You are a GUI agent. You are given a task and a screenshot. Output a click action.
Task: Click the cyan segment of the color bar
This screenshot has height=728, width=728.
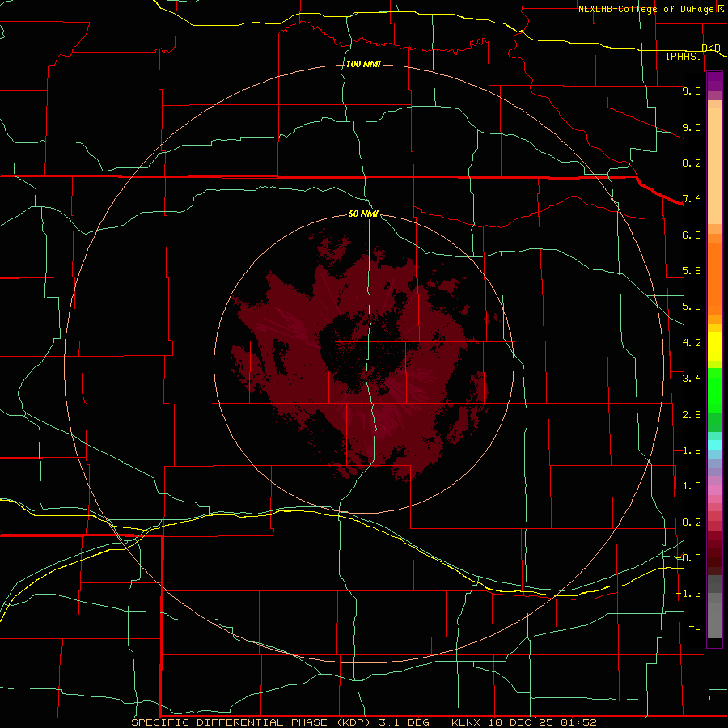(714, 445)
